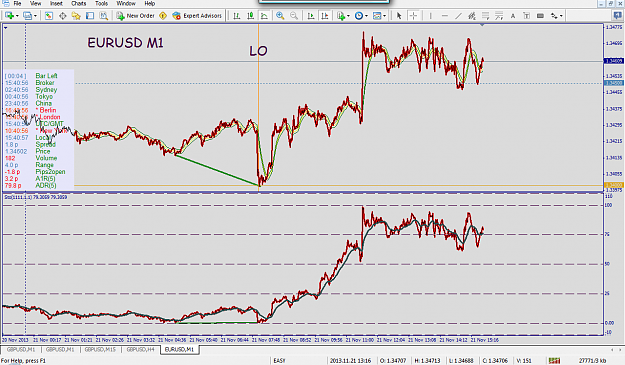The height and width of the screenshot is (365, 625).
Task: Click the Sto indicator label in subwindow
Action: (x=35, y=197)
